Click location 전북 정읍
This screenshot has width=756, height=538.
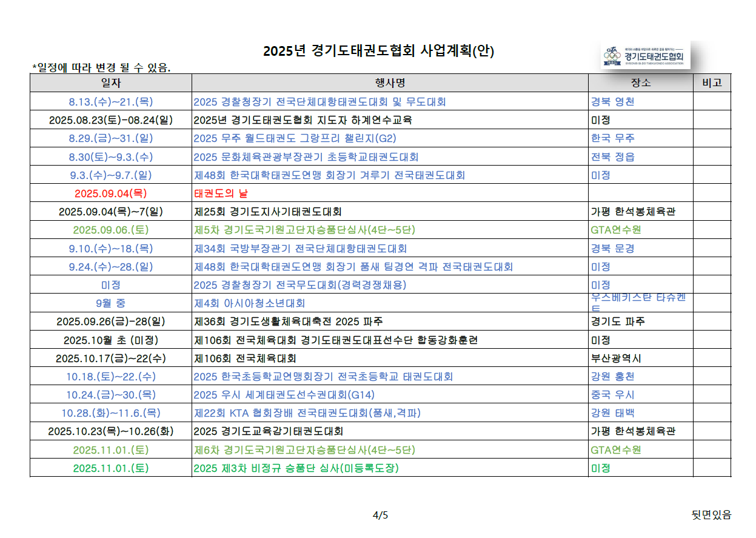click(613, 157)
